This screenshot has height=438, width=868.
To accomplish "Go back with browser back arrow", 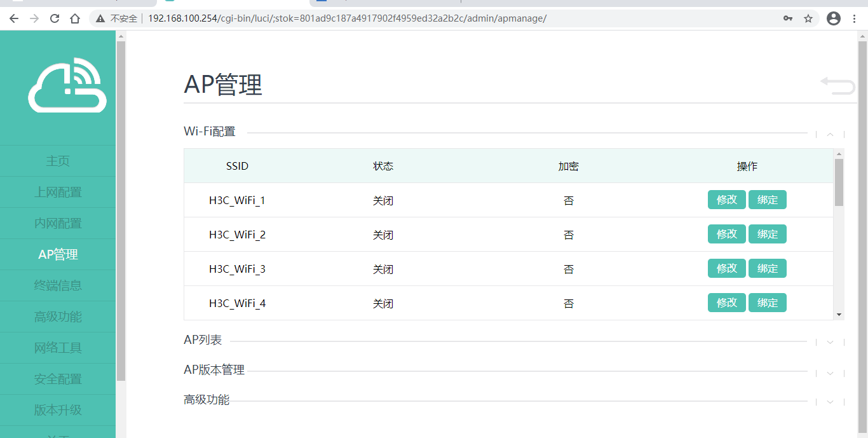I will pyautogui.click(x=14, y=18).
